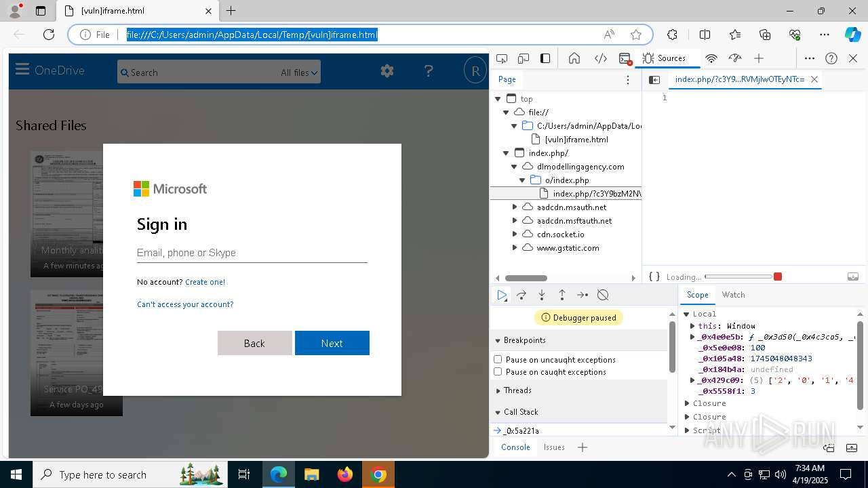
Task: Resume script execution in debugger
Action: (x=502, y=295)
